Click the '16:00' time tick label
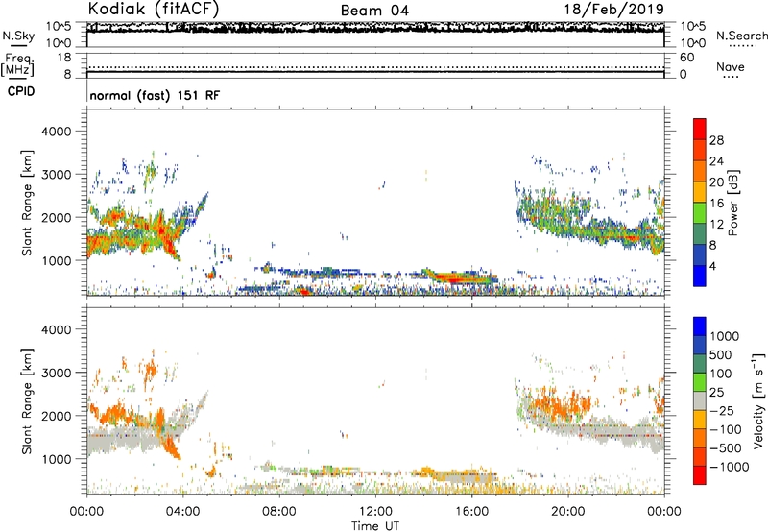The width and height of the screenshot is (768, 532). click(471, 512)
